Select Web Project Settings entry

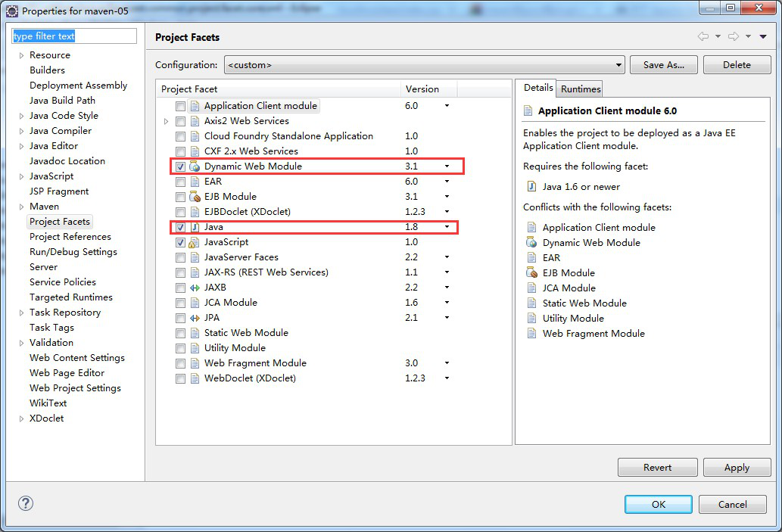coord(75,388)
